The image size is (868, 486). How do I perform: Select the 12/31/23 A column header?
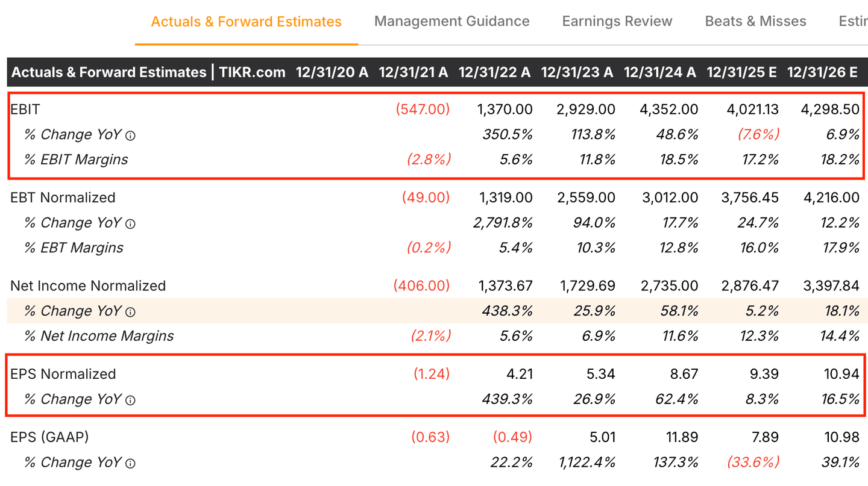pos(576,72)
